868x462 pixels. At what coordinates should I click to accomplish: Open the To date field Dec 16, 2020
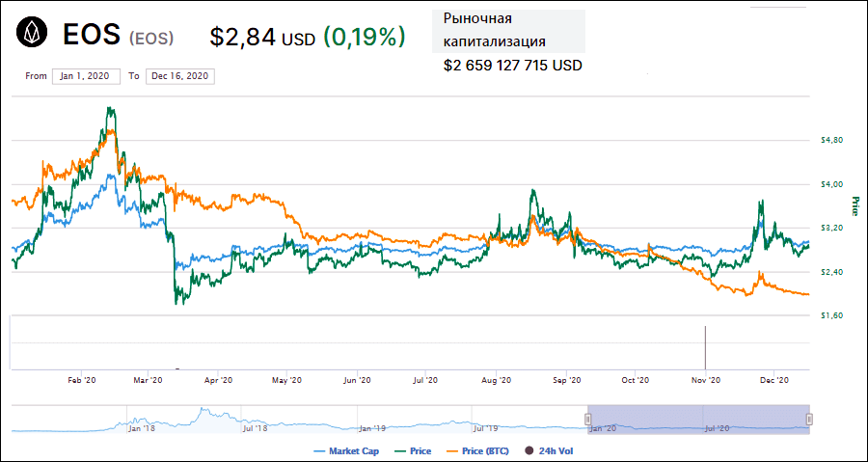click(x=179, y=75)
